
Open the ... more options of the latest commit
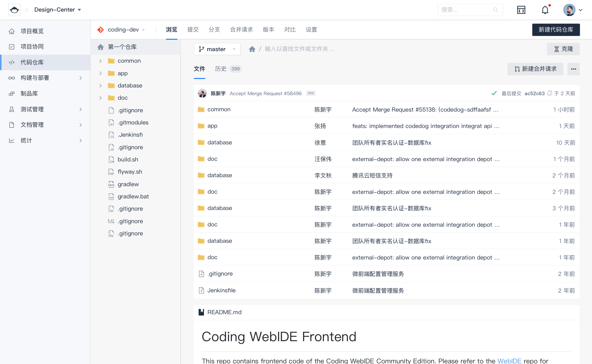(310, 93)
